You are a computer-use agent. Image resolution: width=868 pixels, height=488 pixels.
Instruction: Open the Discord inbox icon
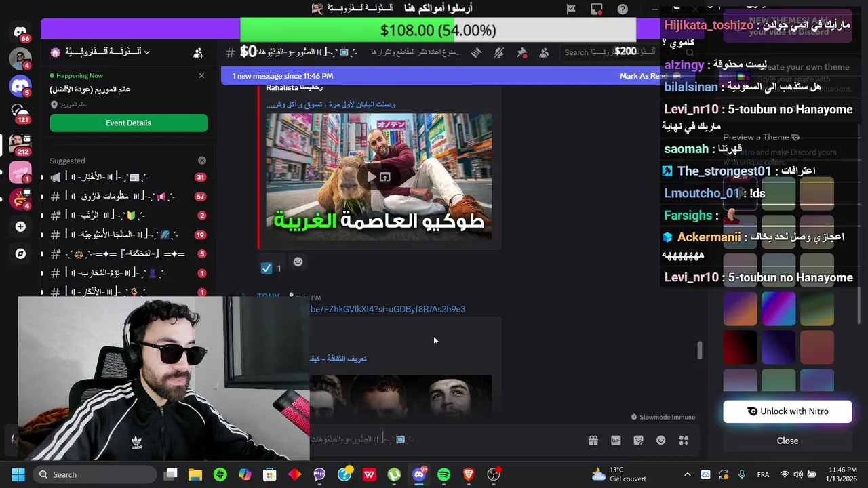597,9
